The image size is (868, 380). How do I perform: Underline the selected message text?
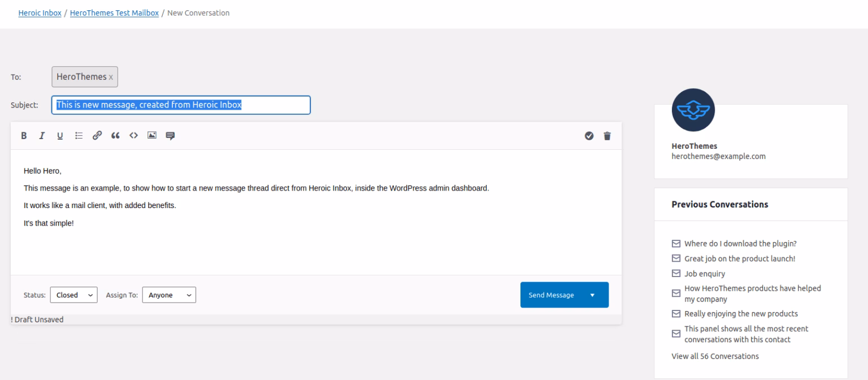tap(60, 136)
